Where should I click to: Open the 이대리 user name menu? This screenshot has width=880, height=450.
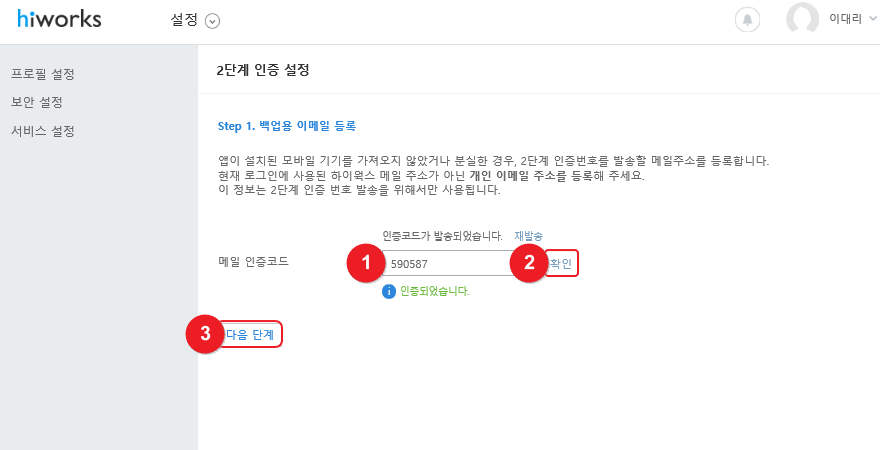tap(845, 19)
